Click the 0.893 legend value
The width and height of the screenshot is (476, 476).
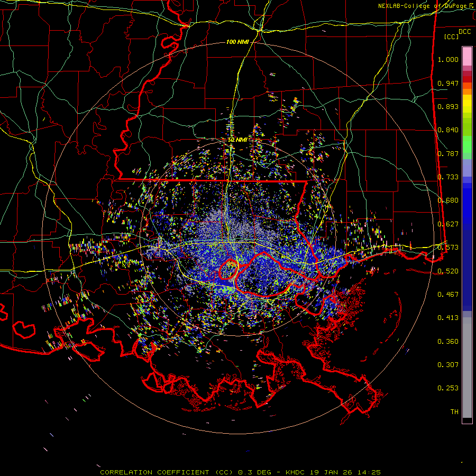(x=448, y=106)
